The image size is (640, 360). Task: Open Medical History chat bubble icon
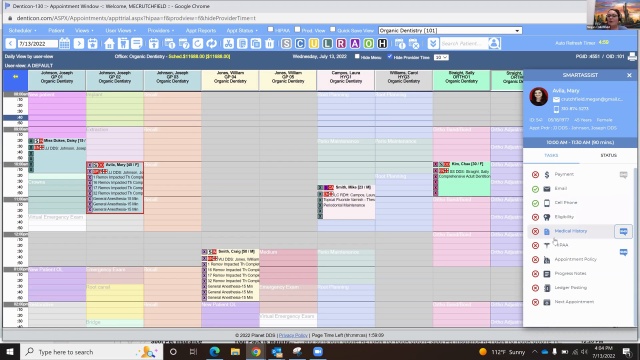[x=623, y=231]
